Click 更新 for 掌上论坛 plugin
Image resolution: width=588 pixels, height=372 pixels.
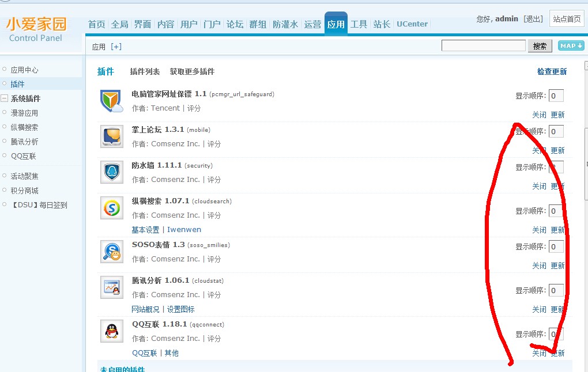point(557,150)
